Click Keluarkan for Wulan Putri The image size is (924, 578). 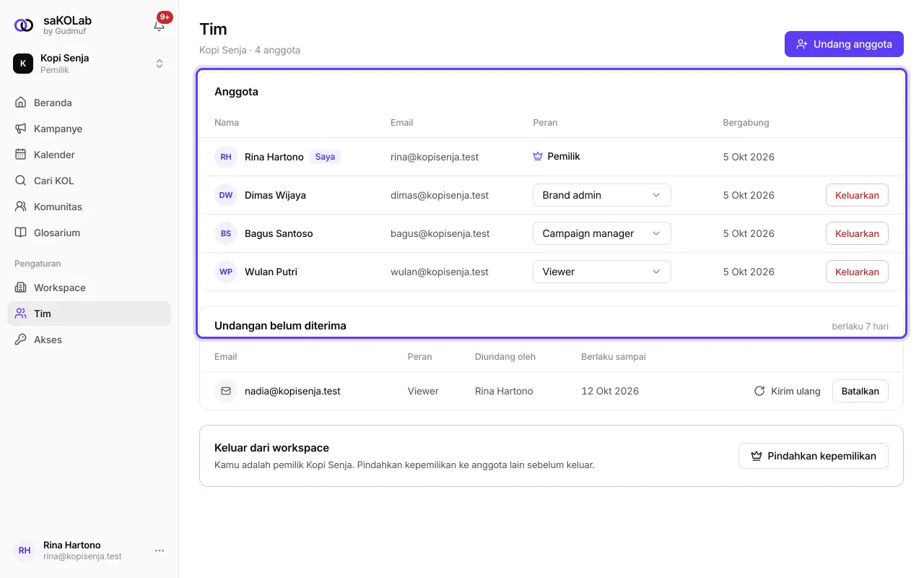coord(857,272)
